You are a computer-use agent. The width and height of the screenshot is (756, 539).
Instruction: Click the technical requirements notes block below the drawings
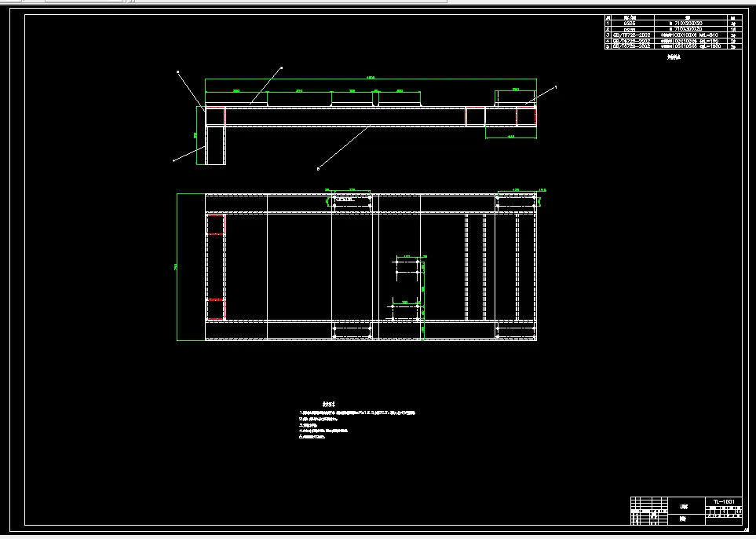coord(357,420)
